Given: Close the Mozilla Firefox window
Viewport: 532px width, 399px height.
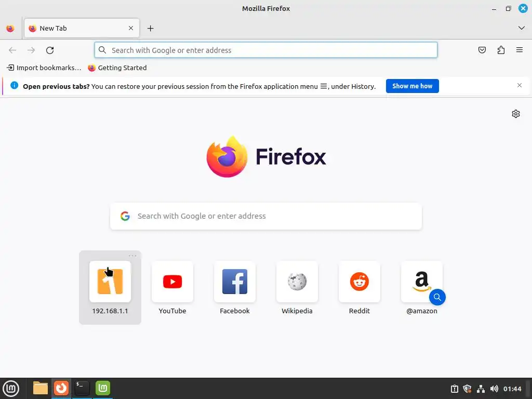Looking at the screenshot, I should [x=523, y=8].
